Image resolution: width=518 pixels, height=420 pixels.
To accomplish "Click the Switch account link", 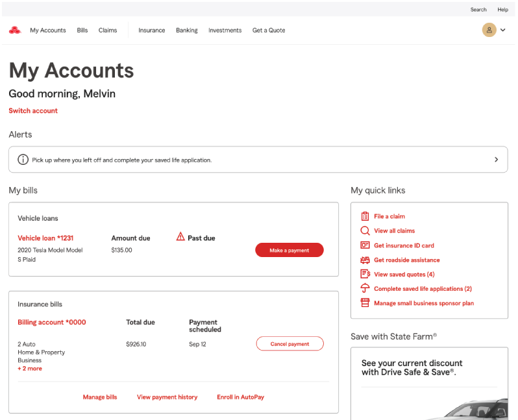I will 33,111.
